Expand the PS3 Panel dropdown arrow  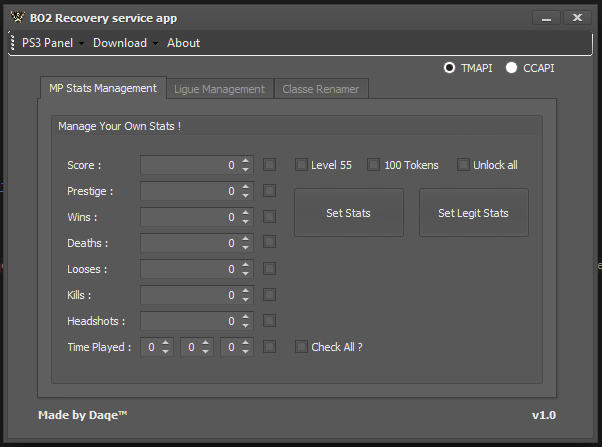coord(81,43)
